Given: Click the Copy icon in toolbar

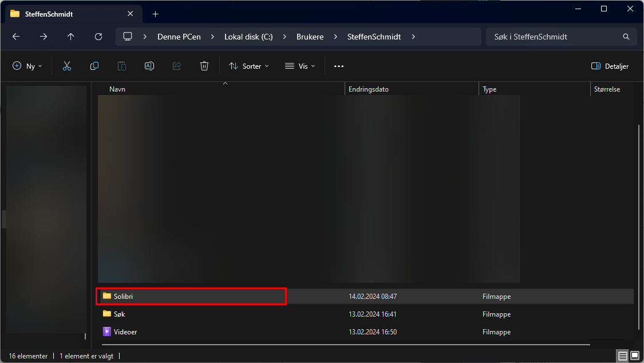Looking at the screenshot, I should (x=94, y=66).
